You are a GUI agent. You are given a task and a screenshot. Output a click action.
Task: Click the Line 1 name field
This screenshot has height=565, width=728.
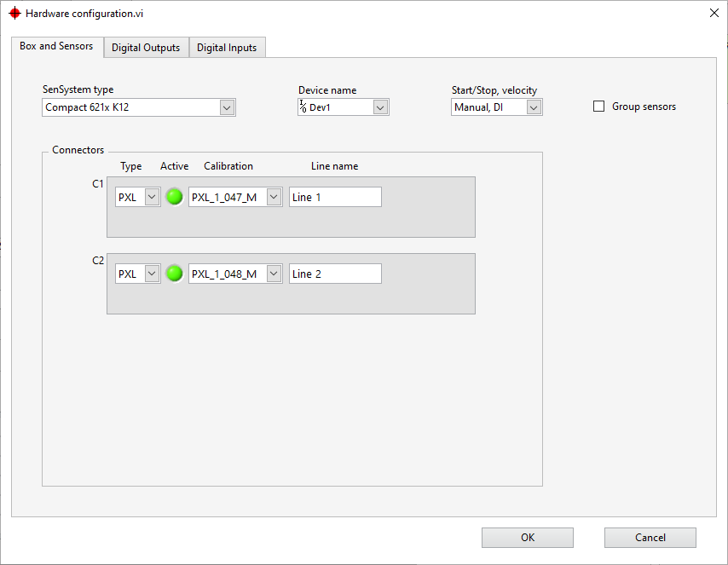point(335,197)
